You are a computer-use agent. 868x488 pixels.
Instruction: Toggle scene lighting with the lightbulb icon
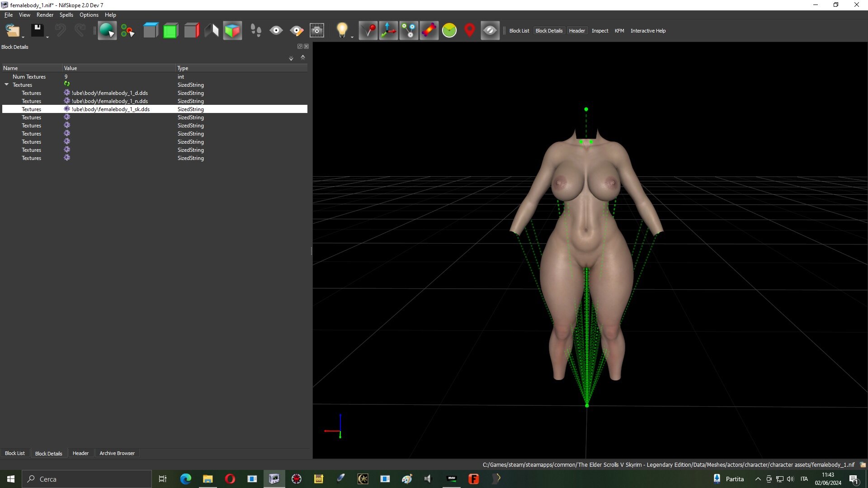click(342, 30)
